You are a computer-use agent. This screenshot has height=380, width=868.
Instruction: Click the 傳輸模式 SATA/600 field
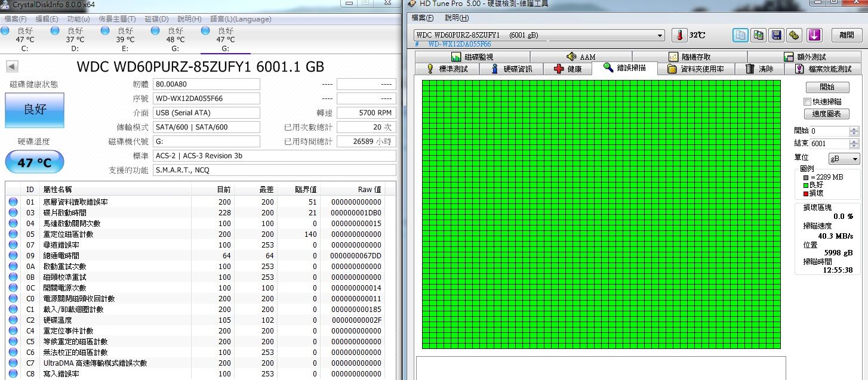pyautogui.click(x=207, y=127)
